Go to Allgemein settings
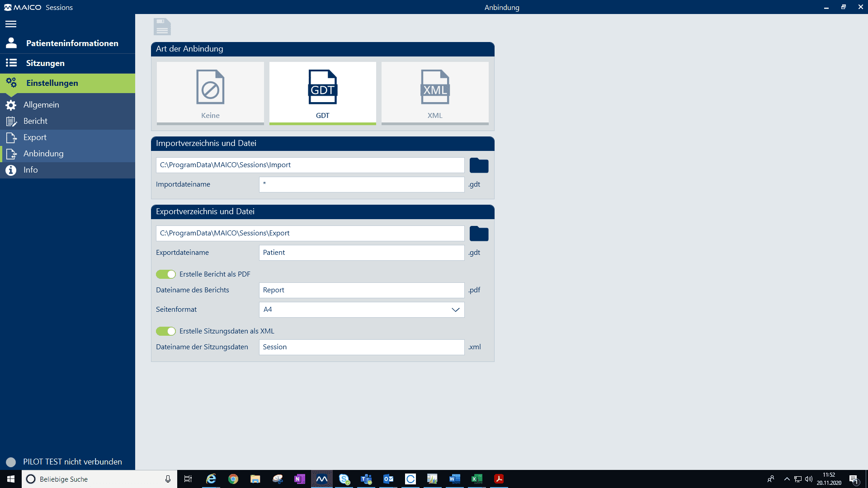 tap(41, 105)
